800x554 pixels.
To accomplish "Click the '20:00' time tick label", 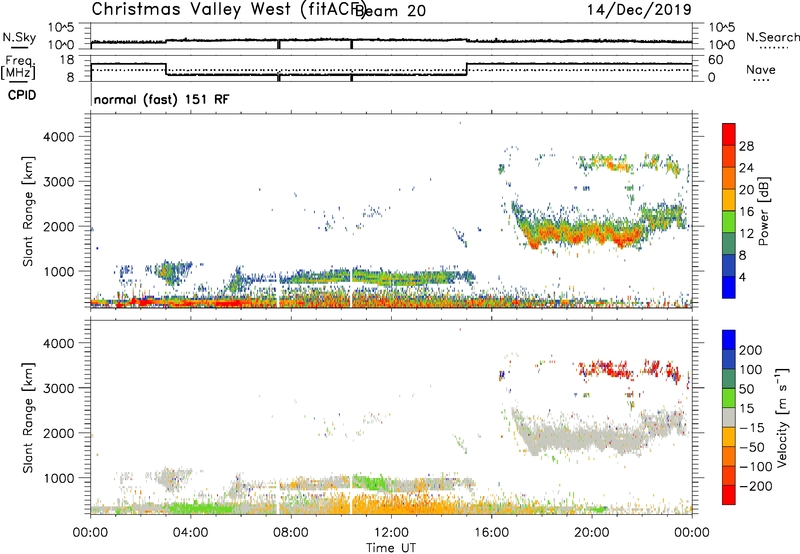I will tap(591, 533).
